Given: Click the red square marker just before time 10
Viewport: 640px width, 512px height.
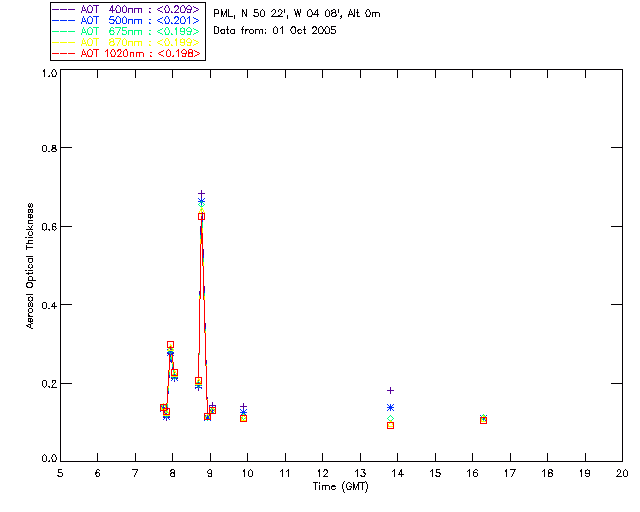Looking at the screenshot, I should (x=243, y=419).
